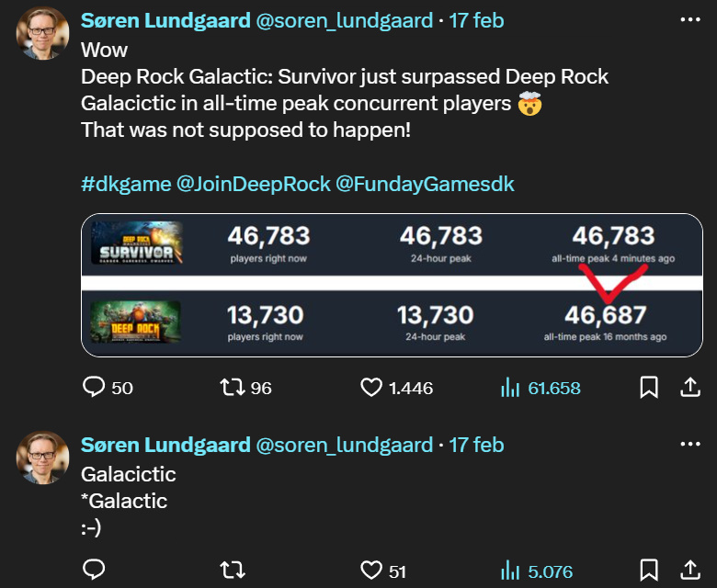
Task: Bookmark the Galactic correction tweet
Action: (x=649, y=571)
